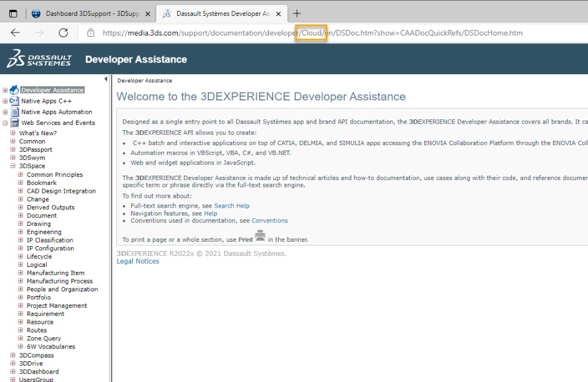Open a new browser tab
Viewport: 588px width, 382px height.
pyautogui.click(x=297, y=13)
